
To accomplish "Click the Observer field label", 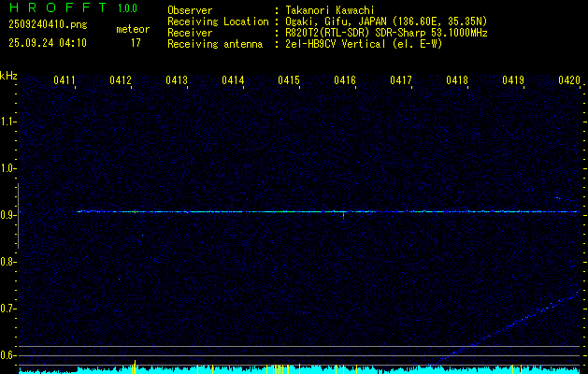I will pyautogui.click(x=190, y=10).
